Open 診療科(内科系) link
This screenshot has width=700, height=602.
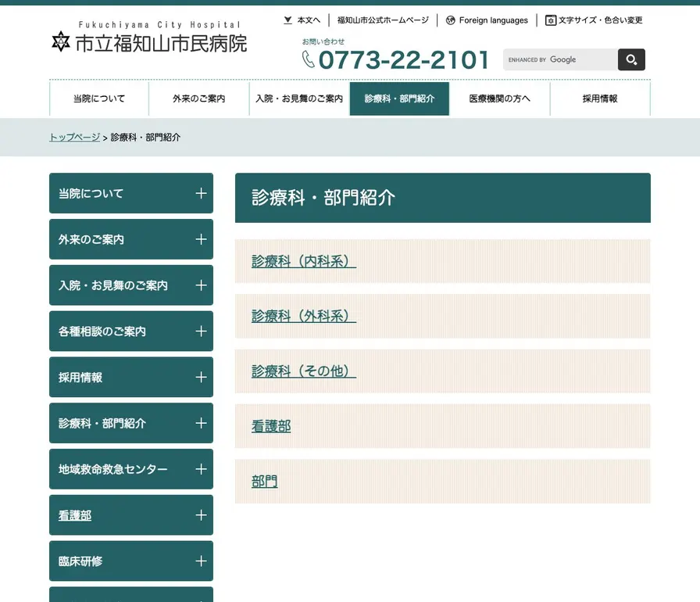[x=304, y=261]
